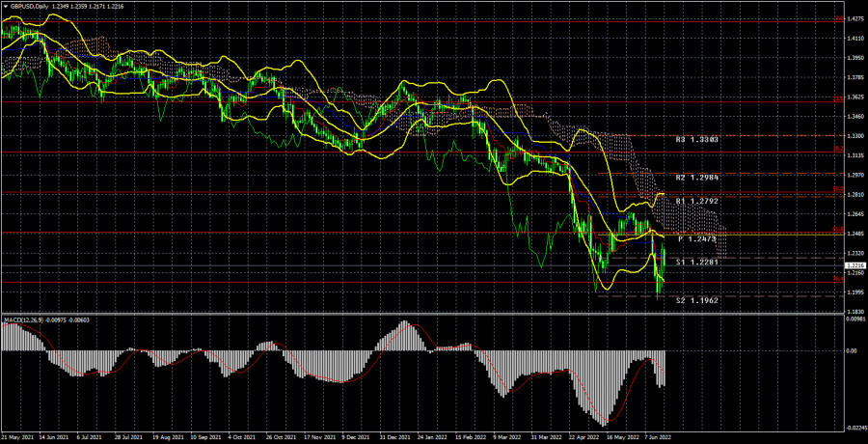The image size is (868, 444).
Task: Click the 7 Jun 2022 date label
Action: 658,437
